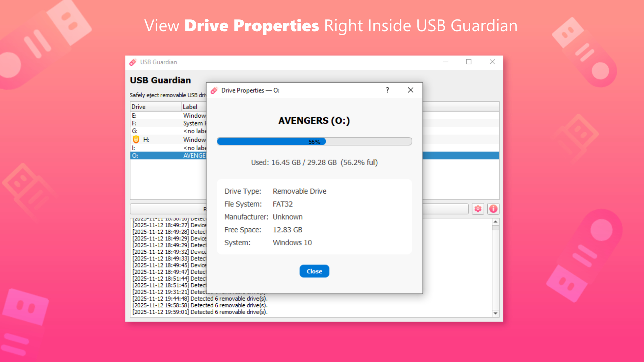The width and height of the screenshot is (644, 362).
Task: Click the minimize icon of USB Guardian
Action: [x=445, y=62]
